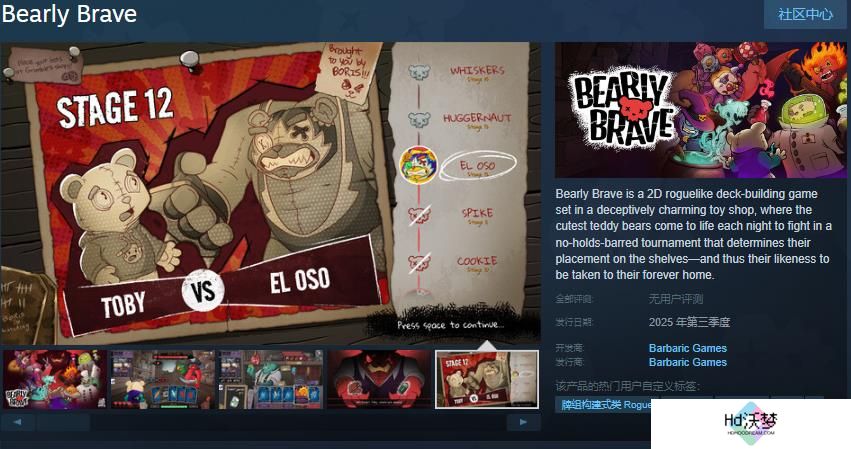Click the right scroll arrow under thumbnails

(523, 422)
